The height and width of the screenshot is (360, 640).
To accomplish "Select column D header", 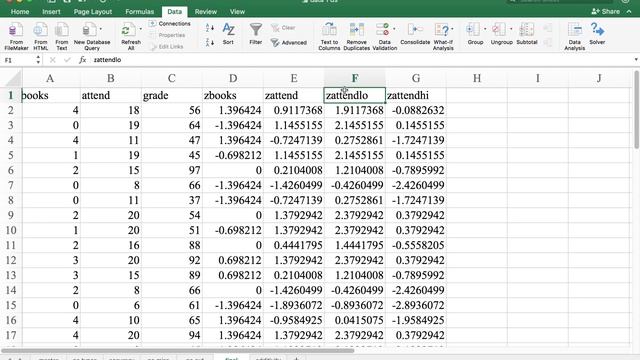I will point(233,78).
